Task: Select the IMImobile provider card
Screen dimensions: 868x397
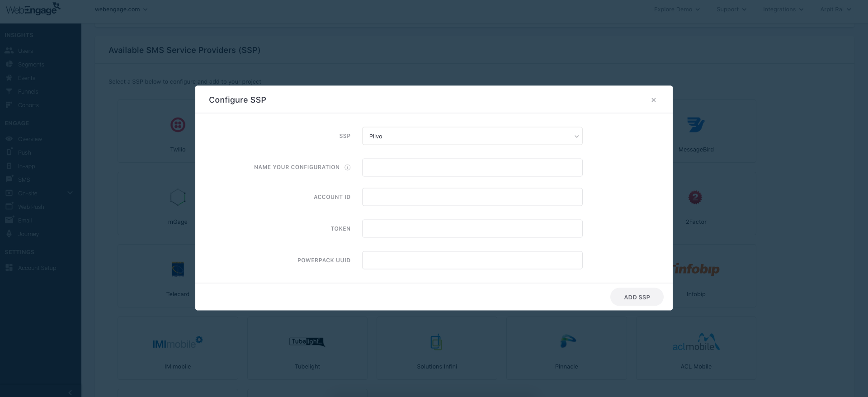Action: click(178, 348)
